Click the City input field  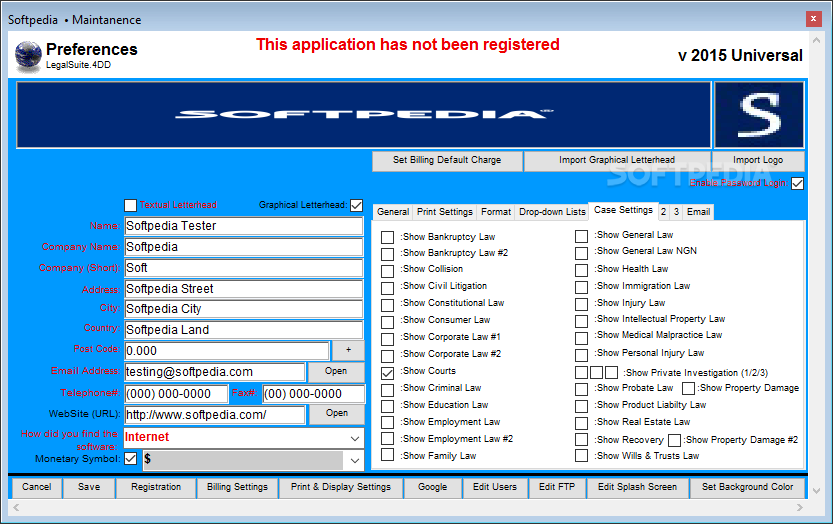coord(244,309)
